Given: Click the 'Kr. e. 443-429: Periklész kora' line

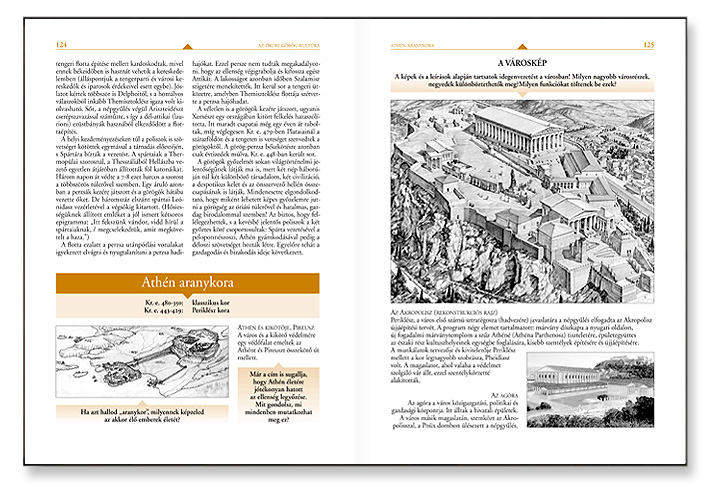Looking at the screenshot, I should (x=187, y=310).
